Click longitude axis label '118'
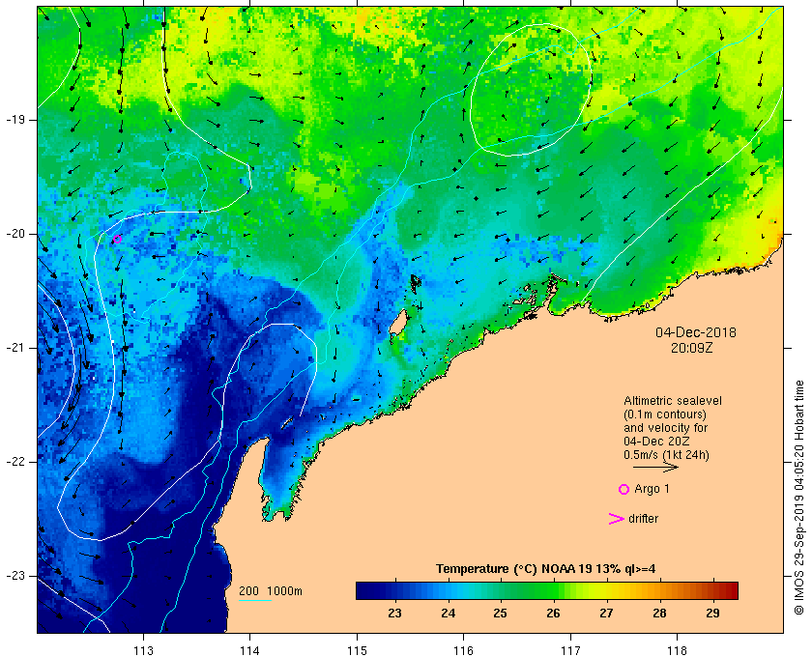The height and width of the screenshot is (657, 812). click(x=678, y=651)
